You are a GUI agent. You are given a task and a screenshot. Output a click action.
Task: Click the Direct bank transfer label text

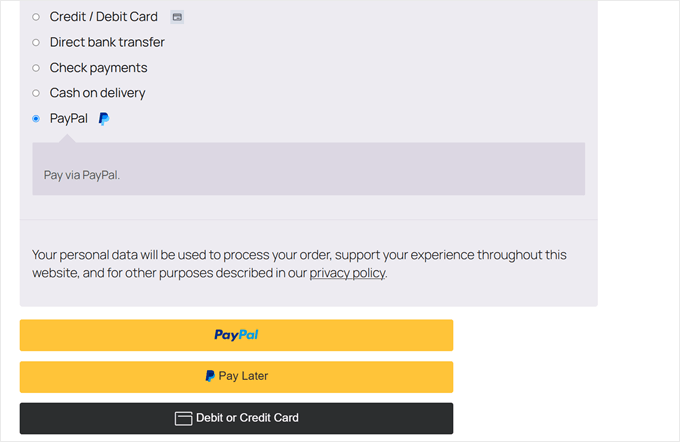[107, 43]
